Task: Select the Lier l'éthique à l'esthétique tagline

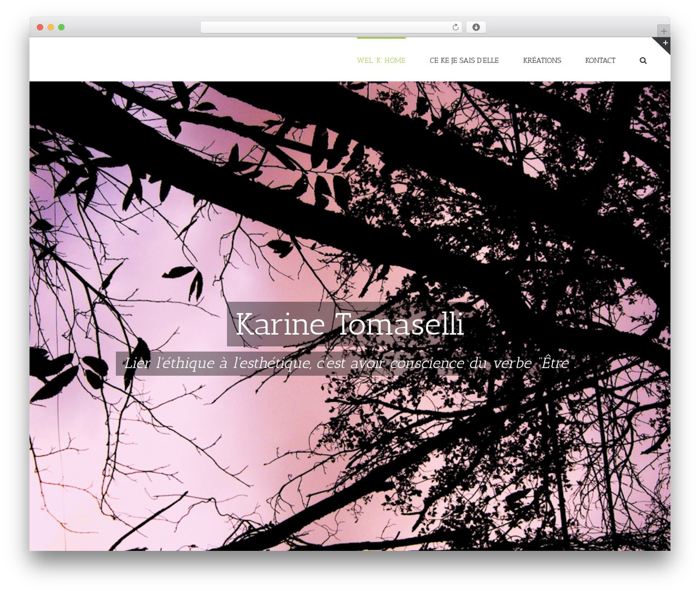Action: (x=350, y=363)
